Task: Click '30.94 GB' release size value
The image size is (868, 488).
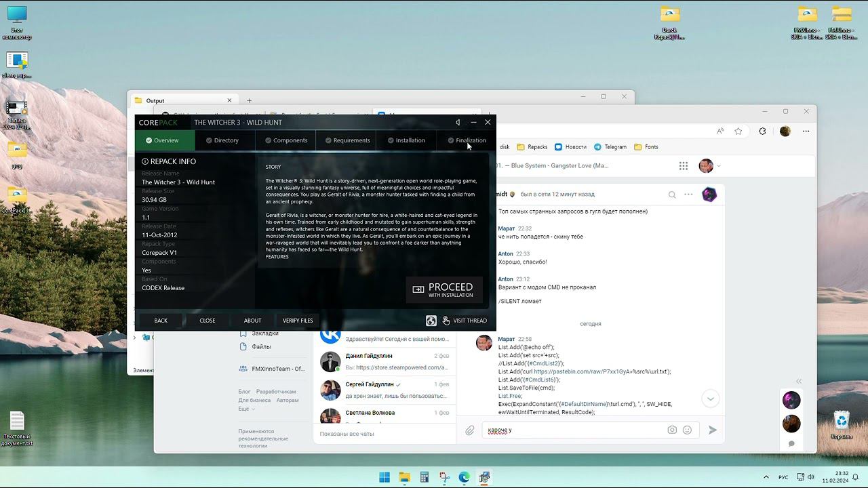Action: click(x=154, y=200)
